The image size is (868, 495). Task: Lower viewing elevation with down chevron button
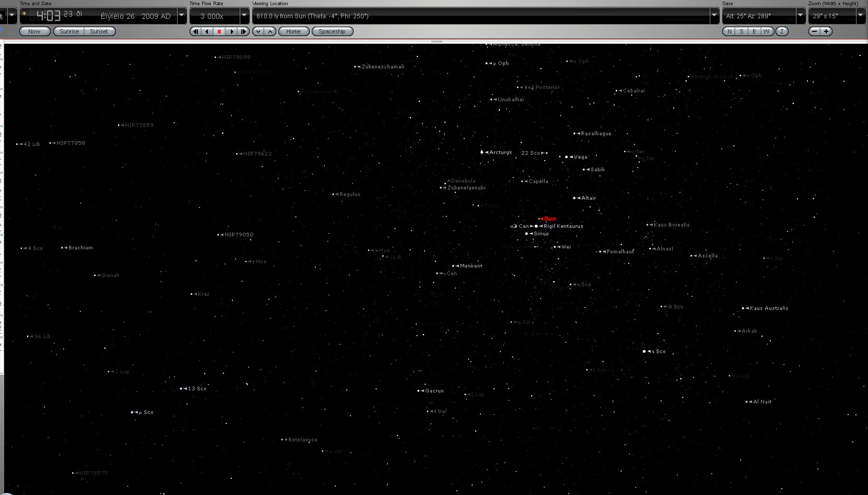(x=258, y=31)
